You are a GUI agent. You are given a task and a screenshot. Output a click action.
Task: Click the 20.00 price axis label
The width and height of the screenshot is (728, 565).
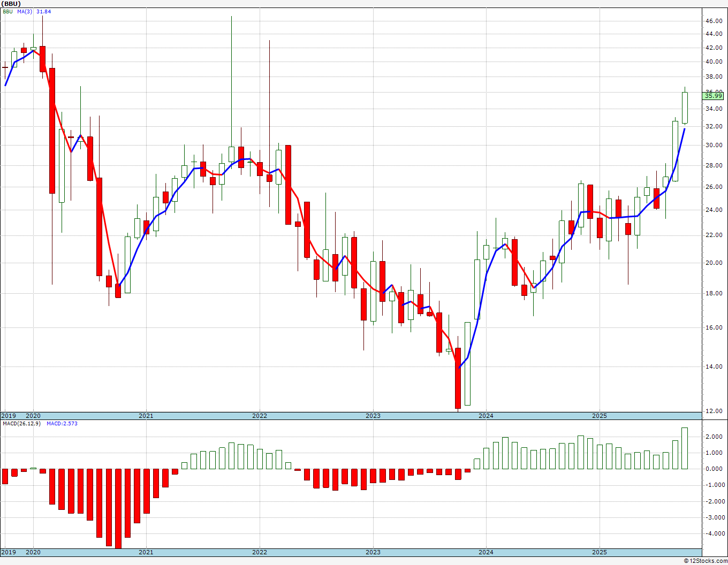[714, 263]
